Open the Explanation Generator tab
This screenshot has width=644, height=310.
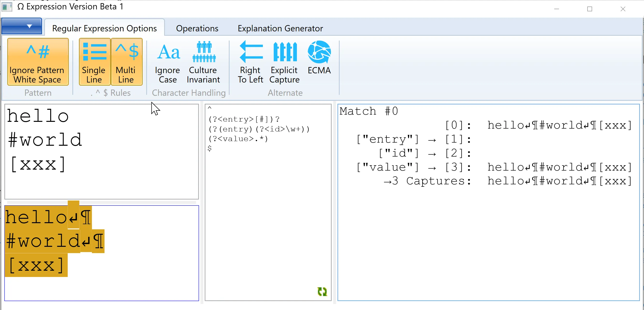point(280,28)
